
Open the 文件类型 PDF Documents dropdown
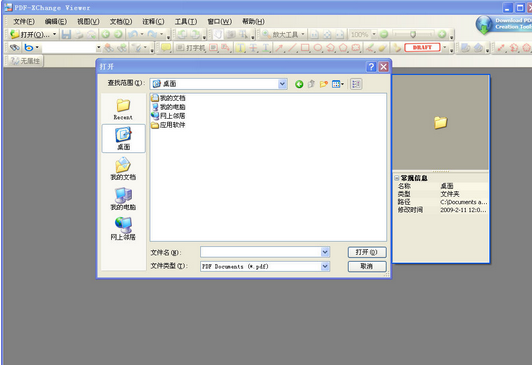(325, 266)
